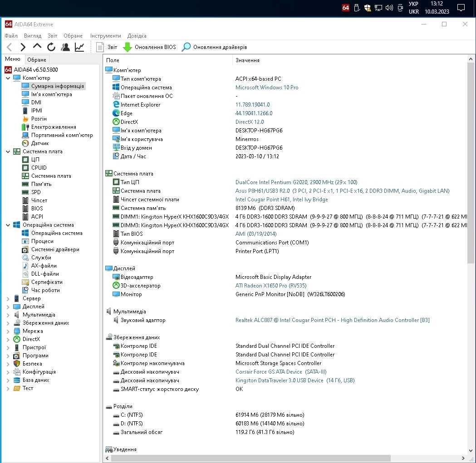Open Сертифікати tree item
This screenshot has height=463, width=476.
[x=47, y=282]
